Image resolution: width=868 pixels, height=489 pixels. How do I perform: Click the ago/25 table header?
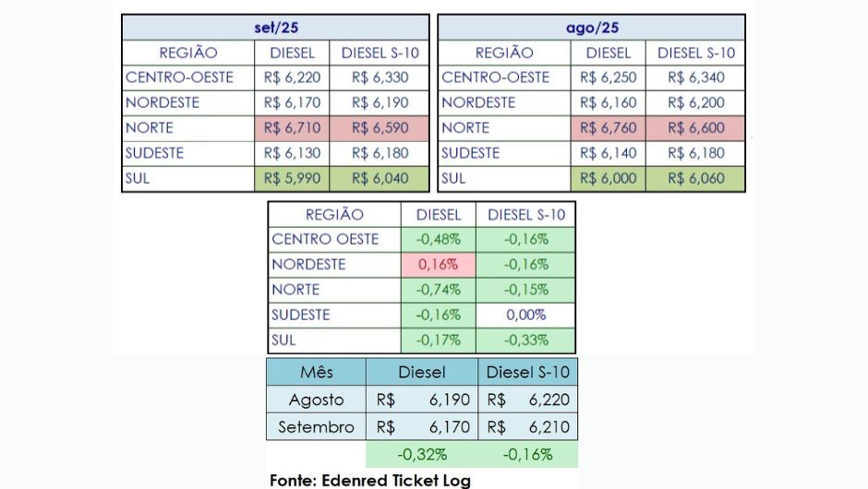(x=591, y=28)
